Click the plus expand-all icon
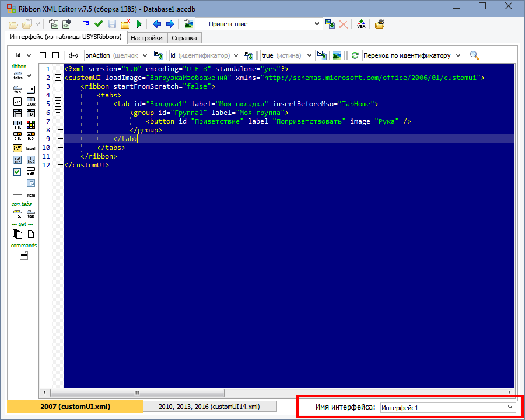Image resolution: width=525 pixels, height=420 pixels. tap(43, 55)
